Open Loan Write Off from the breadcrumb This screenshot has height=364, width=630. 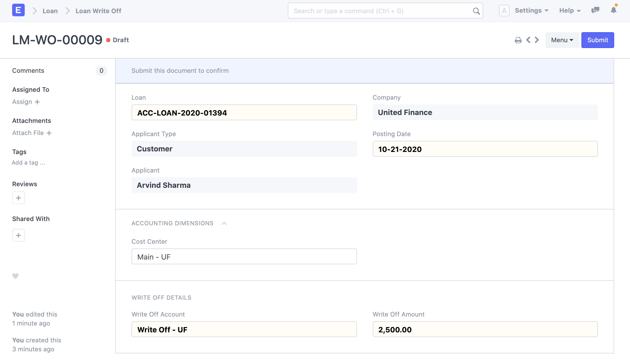(98, 11)
